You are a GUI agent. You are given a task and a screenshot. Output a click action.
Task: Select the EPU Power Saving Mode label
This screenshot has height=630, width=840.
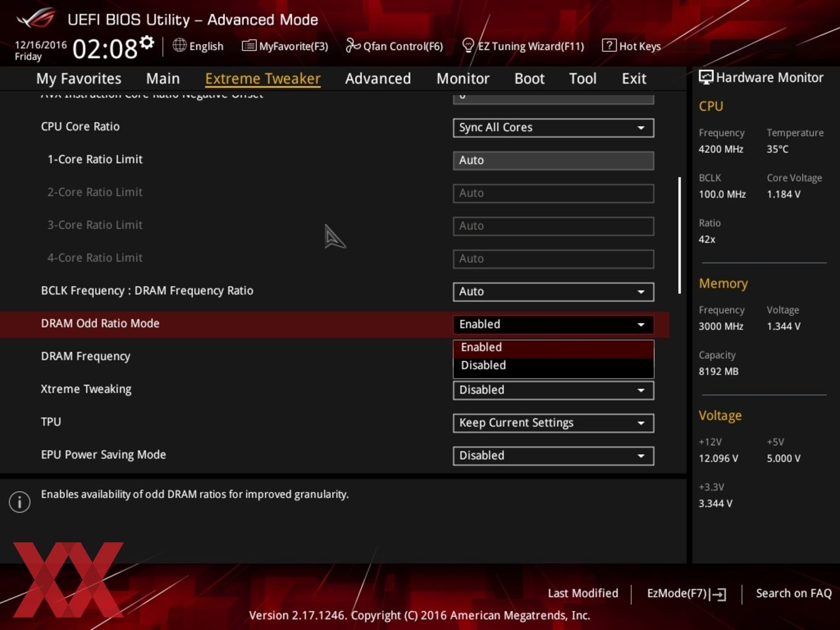tap(103, 455)
